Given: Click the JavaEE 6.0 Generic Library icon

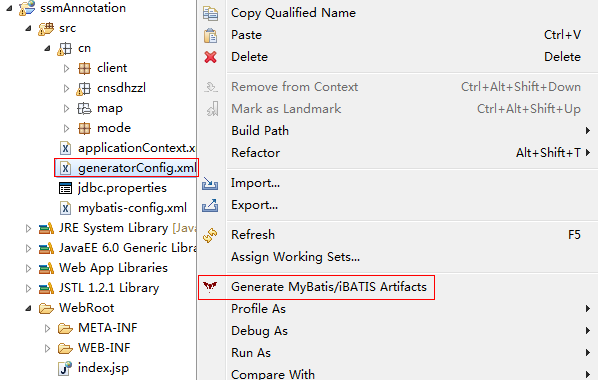Looking at the screenshot, I should coord(46,248).
